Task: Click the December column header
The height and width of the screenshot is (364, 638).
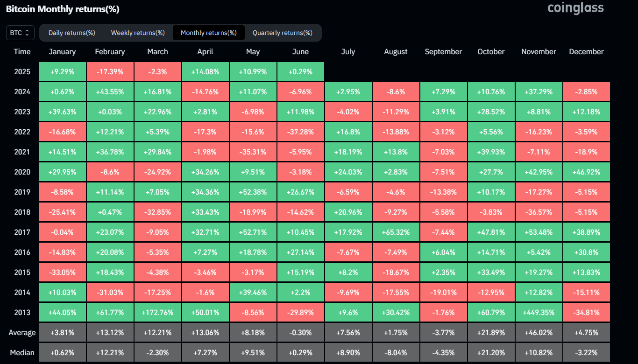Action: coord(586,52)
